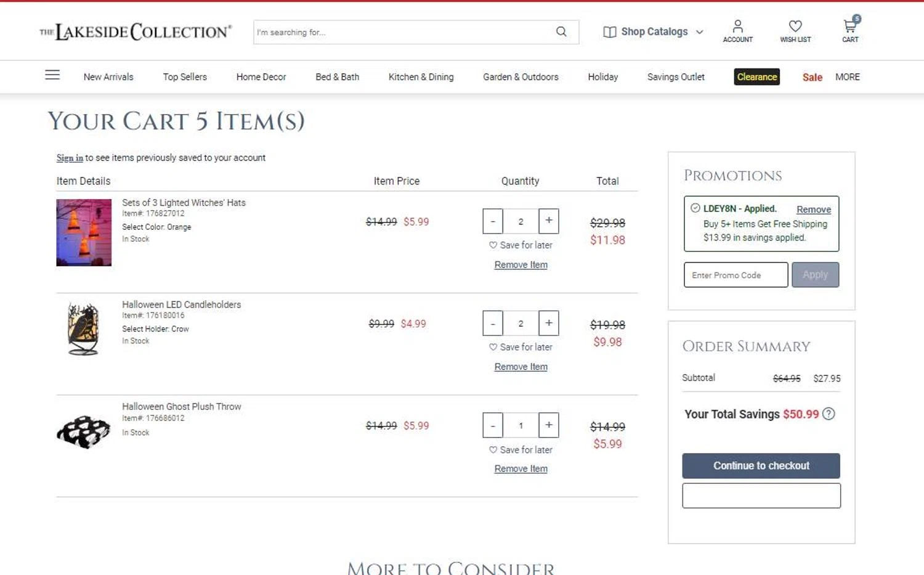Click the Total Savings help question icon
Screen dimensions: 924x575
point(829,414)
